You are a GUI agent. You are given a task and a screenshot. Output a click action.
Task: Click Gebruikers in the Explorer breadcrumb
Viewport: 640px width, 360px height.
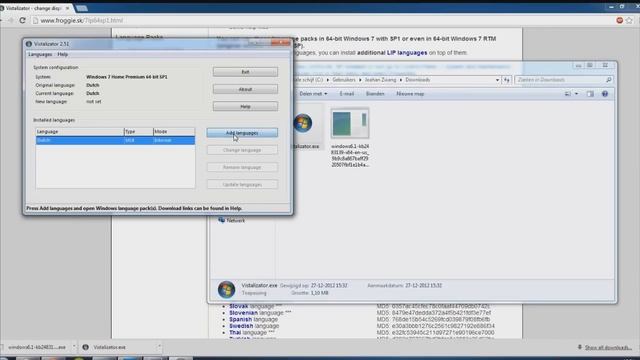pyautogui.click(x=344, y=80)
